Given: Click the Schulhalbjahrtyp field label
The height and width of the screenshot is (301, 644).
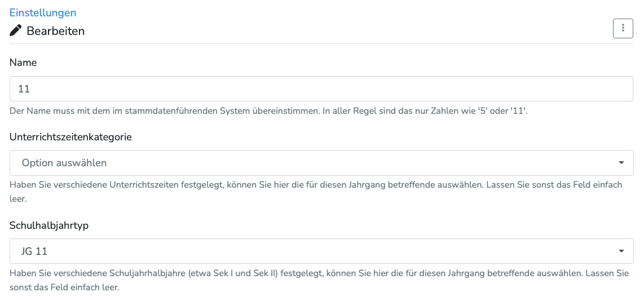Looking at the screenshot, I should click(x=49, y=225).
